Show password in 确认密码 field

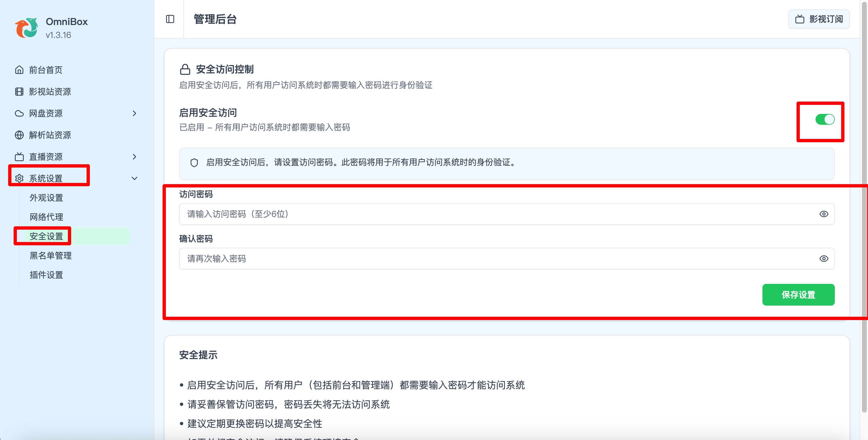[824, 259]
